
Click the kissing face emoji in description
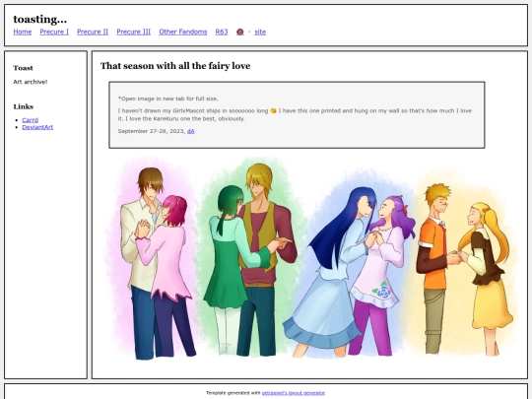point(273,111)
